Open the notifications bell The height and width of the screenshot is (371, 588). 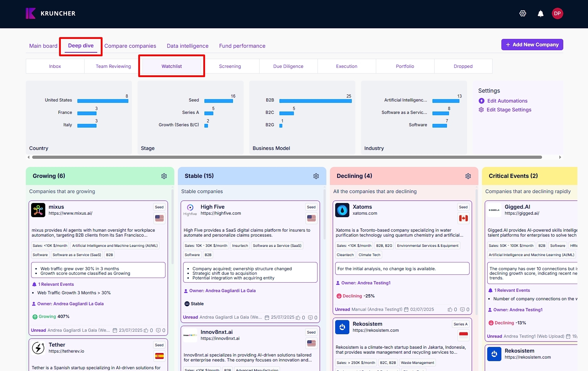click(540, 13)
